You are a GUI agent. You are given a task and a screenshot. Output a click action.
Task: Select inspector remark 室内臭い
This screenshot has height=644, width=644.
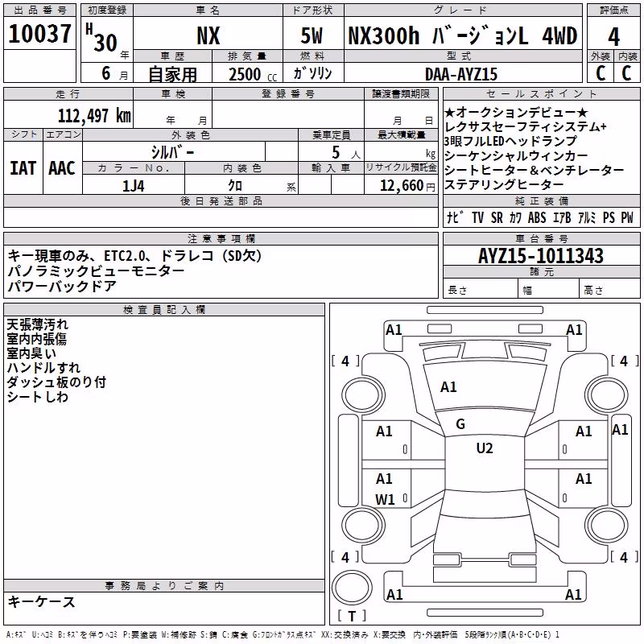click(31, 353)
